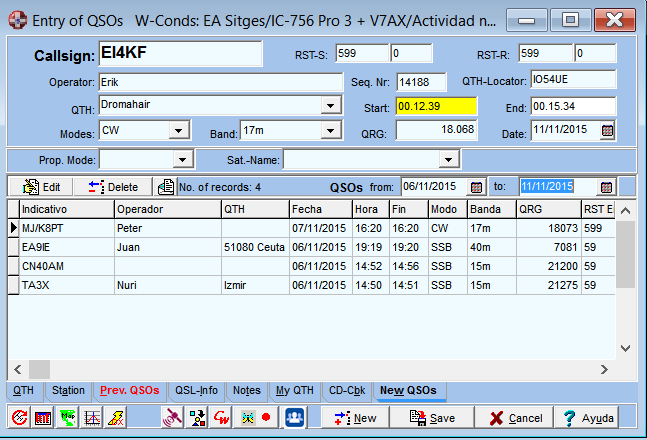Open the satellite tracking icon
Viewport: 647px width, 440px height.
(x=172, y=418)
